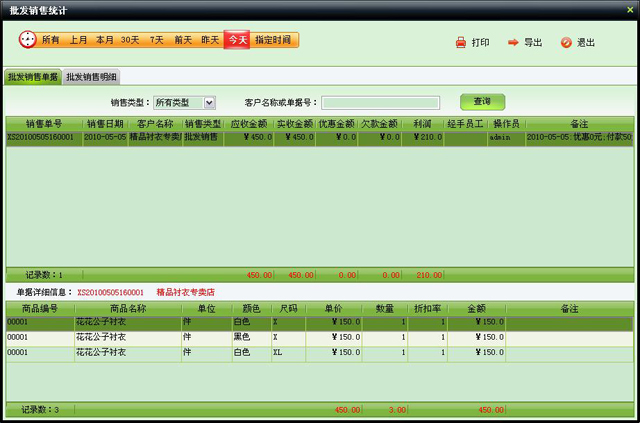
Task: Switch to 批发销售单据 tab
Action: point(33,77)
